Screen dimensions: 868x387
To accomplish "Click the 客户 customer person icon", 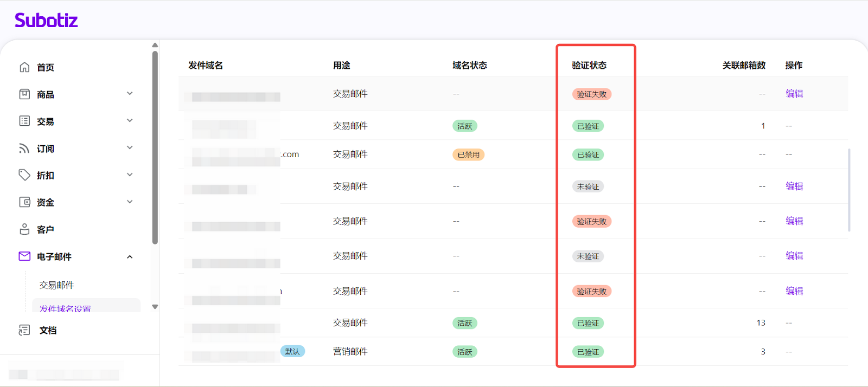I will point(24,229).
